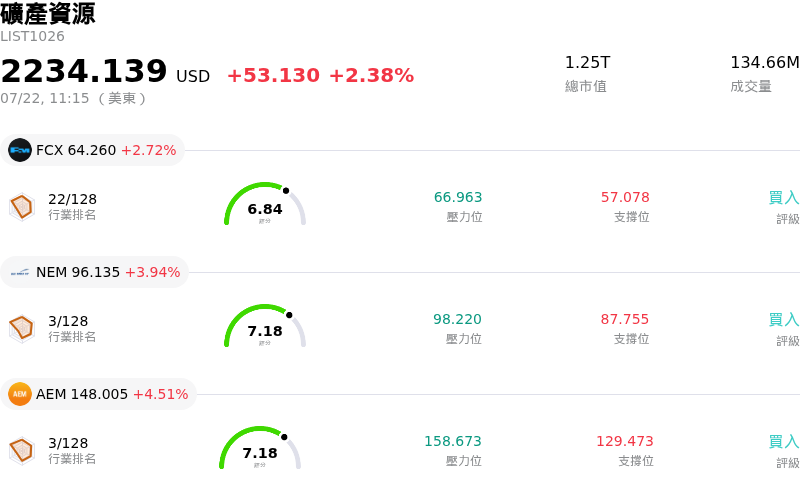This screenshot has height=488, width=800.
Task: Click NEM support level 87.755
Action: coord(624,319)
